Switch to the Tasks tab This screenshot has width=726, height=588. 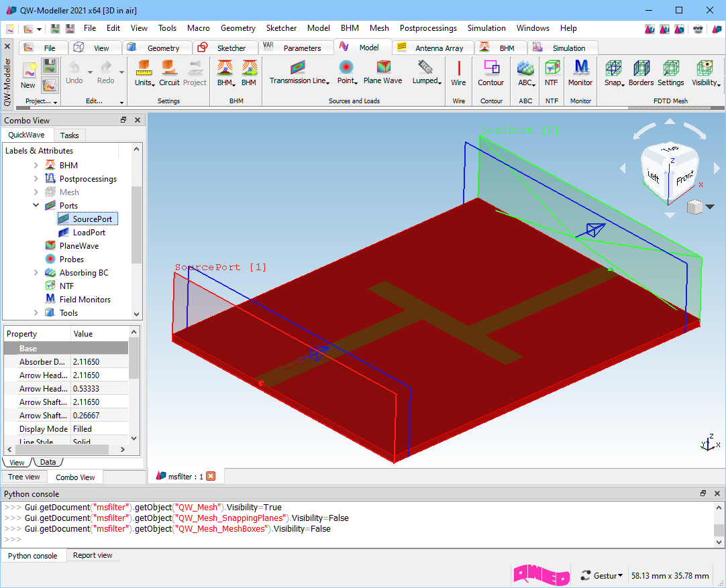click(70, 135)
